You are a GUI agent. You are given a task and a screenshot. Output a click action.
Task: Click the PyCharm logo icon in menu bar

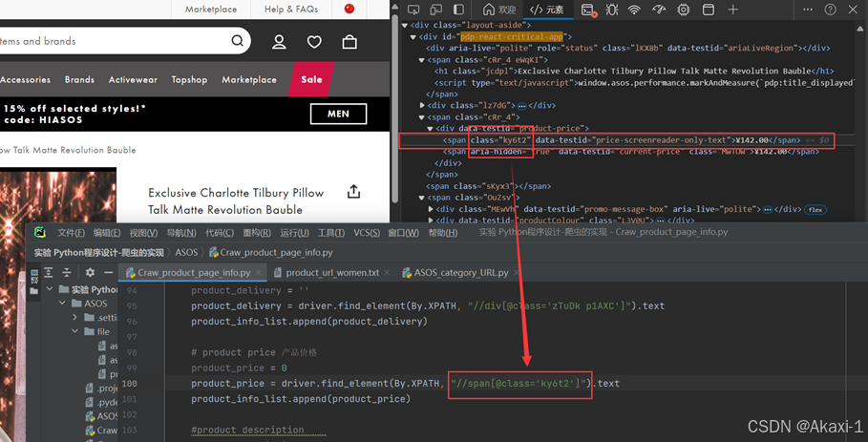40,232
